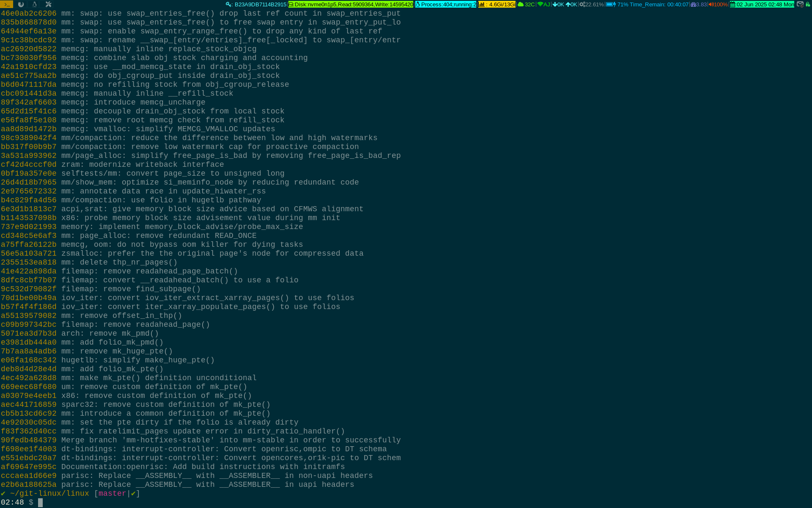Click the key icon in status bar
Screen dimensions: 812x508
229,4
